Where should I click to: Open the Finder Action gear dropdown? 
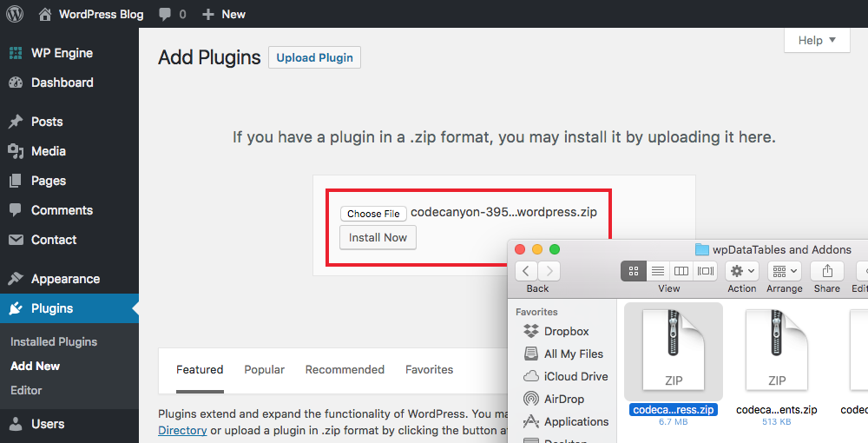click(x=742, y=271)
